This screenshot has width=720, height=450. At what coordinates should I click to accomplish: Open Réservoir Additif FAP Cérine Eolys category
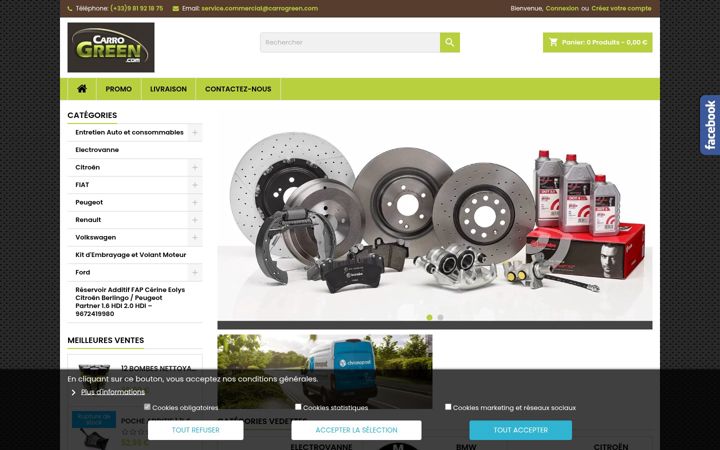coord(130,302)
